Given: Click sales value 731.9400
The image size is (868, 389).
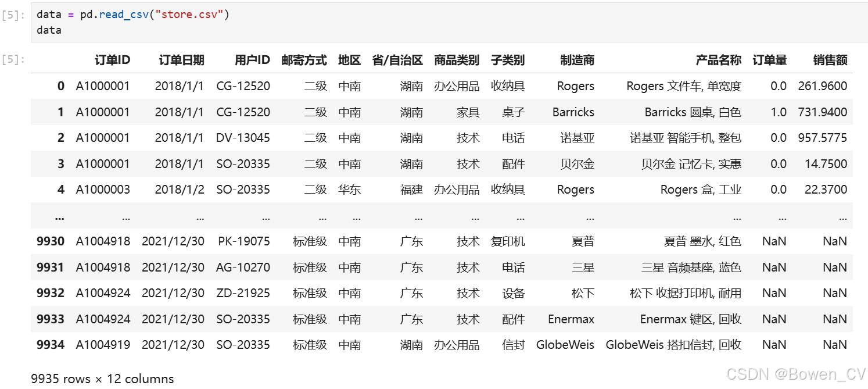Looking at the screenshot, I should coord(823,112).
